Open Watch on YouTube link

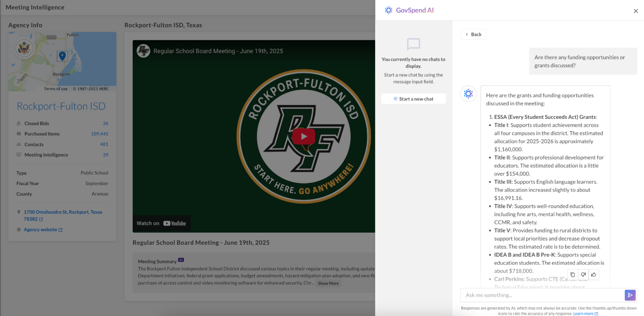click(161, 224)
